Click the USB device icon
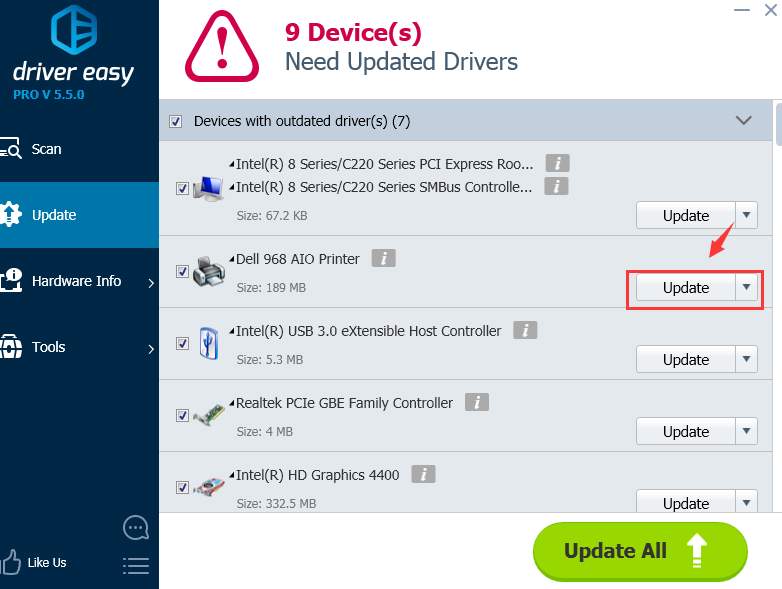Screen dimensions: 782x589 pos(208,343)
